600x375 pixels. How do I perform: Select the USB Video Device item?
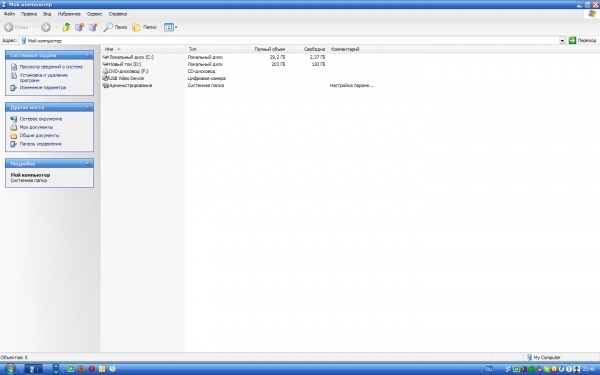point(123,78)
